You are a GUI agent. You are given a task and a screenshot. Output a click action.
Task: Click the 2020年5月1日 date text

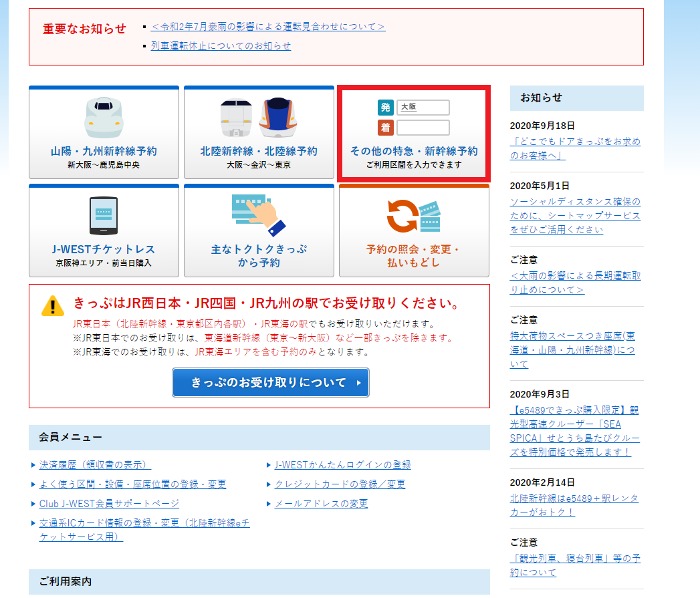(540, 186)
